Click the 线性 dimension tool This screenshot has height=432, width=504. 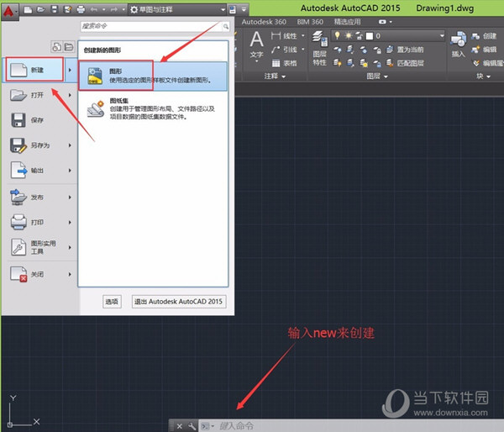pos(284,35)
